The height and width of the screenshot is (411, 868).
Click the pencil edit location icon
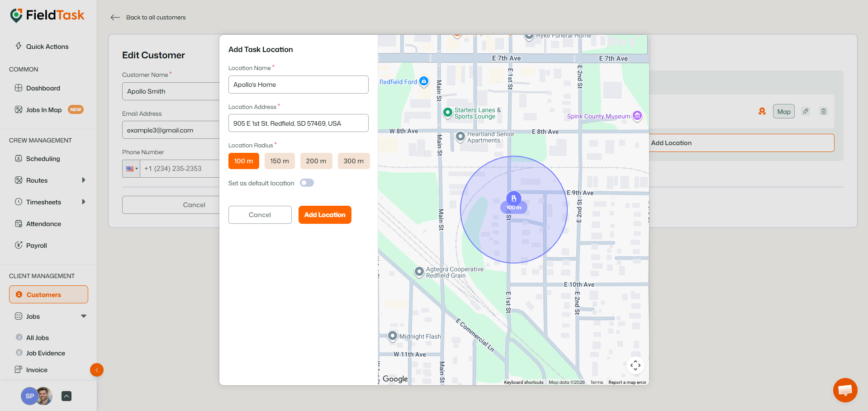point(806,111)
